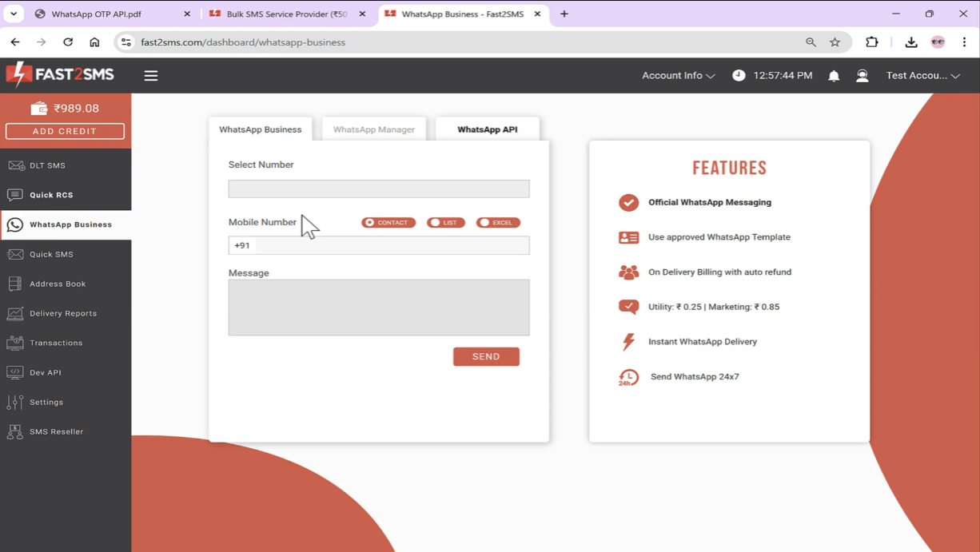Image resolution: width=980 pixels, height=552 pixels.
Task: Go to Address Book in sidebar
Action: click(x=57, y=284)
